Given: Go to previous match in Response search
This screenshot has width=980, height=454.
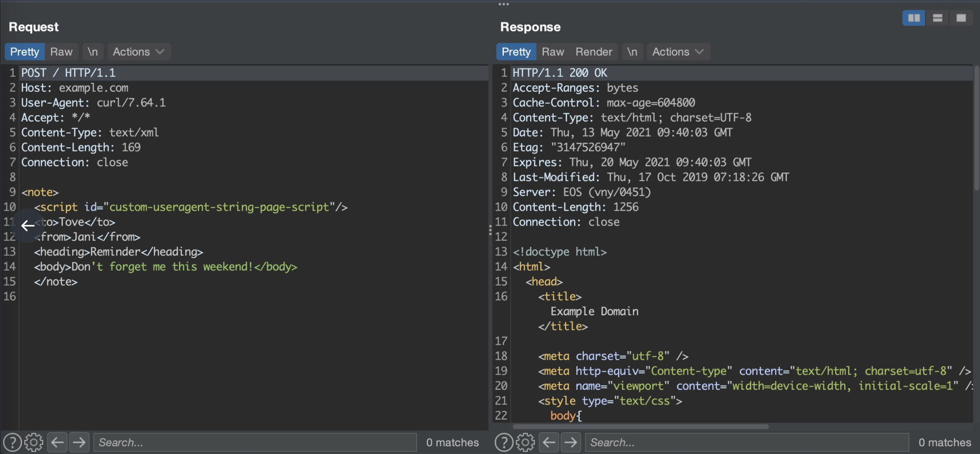Looking at the screenshot, I should tap(549, 442).
